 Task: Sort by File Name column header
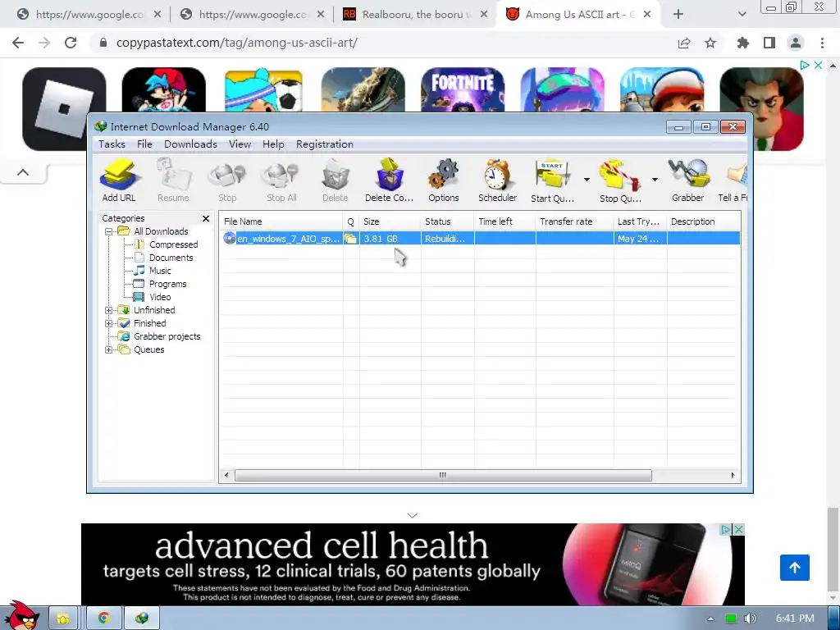click(281, 221)
